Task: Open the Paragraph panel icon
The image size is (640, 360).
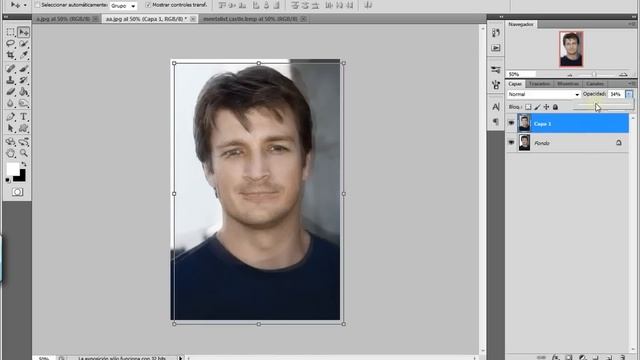Action: [496, 121]
